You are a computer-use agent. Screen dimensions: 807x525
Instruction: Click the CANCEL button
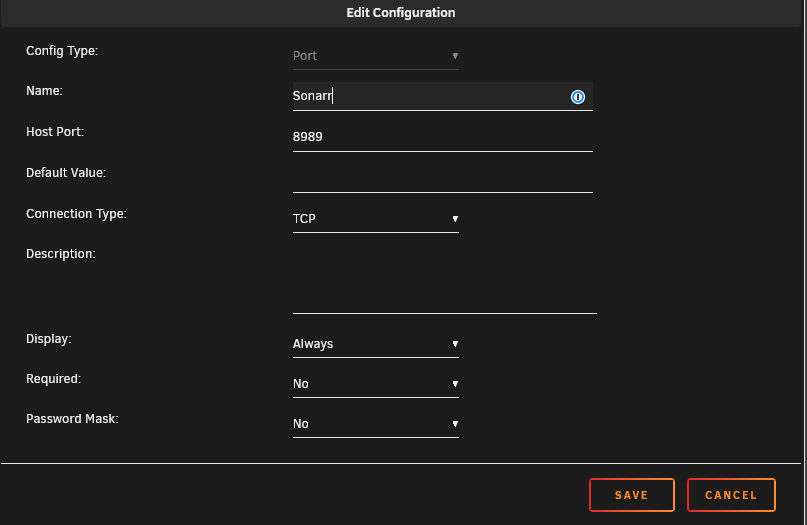click(731, 495)
